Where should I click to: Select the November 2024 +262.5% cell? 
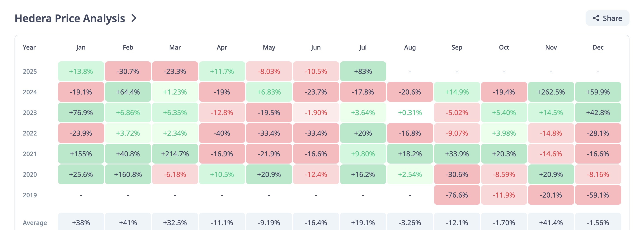[551, 92]
